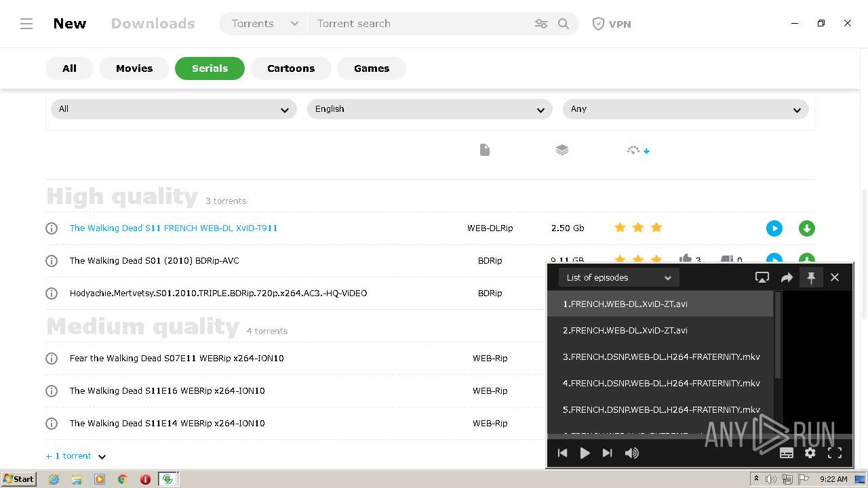Sort by size layers column icon

click(562, 150)
